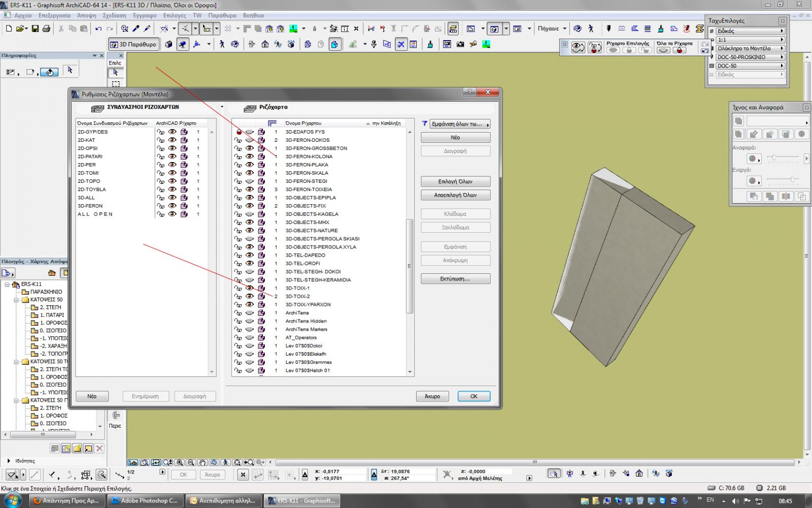Click the camera photo-render icon
Image resolution: width=812 pixels, height=508 pixels.
pos(460,45)
